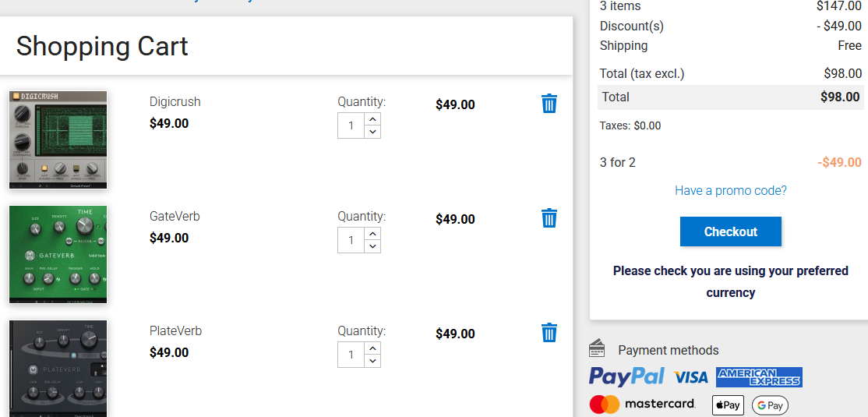Click the American Express logo
Viewport: 868px width, 417px height.
pyautogui.click(x=759, y=377)
